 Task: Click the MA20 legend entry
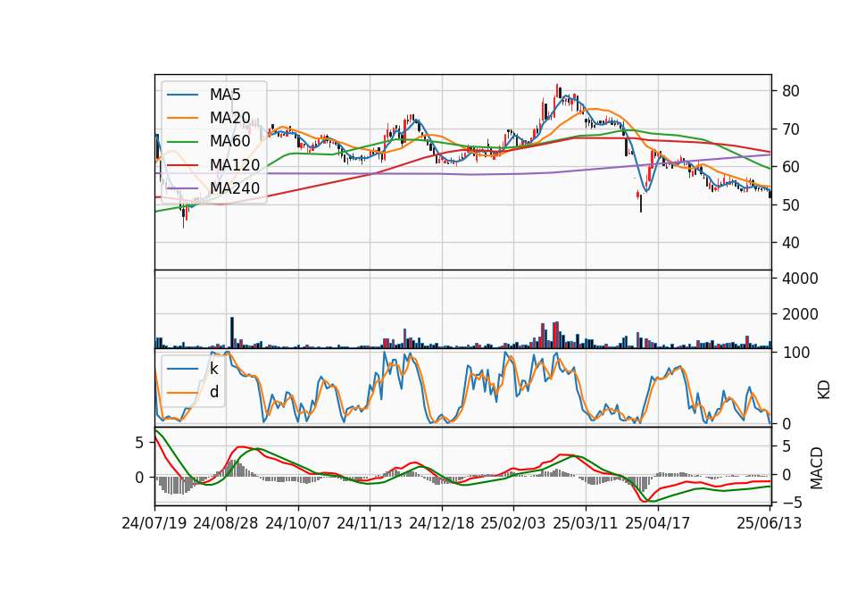[209, 118]
